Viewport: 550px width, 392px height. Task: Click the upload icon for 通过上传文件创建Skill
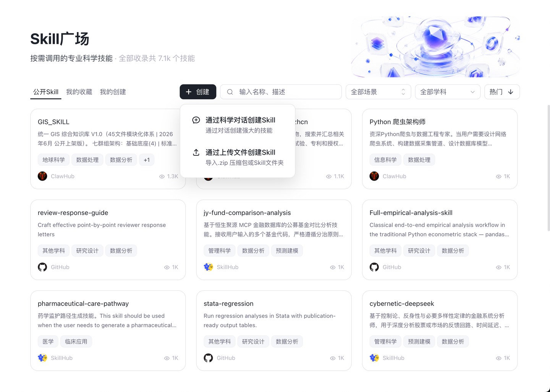point(196,152)
